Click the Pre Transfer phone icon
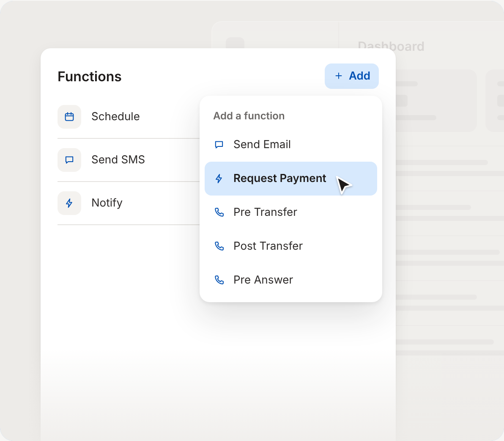Image resolution: width=504 pixels, height=441 pixels. click(219, 212)
